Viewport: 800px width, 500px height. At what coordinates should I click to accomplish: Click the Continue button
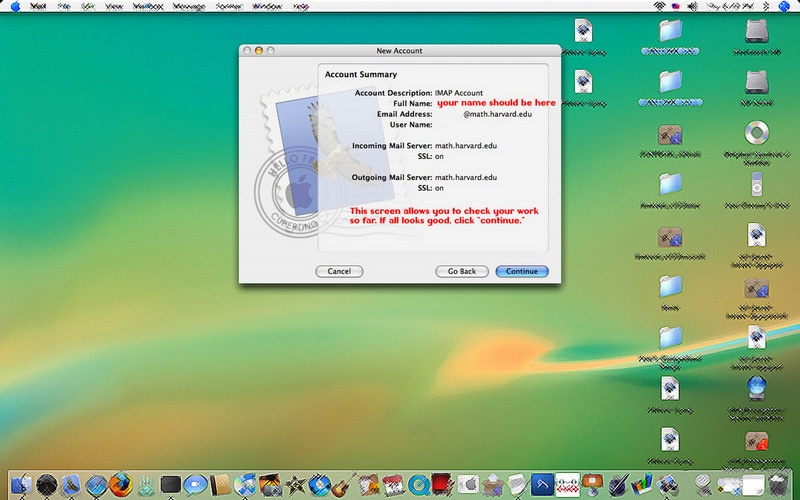pos(521,271)
